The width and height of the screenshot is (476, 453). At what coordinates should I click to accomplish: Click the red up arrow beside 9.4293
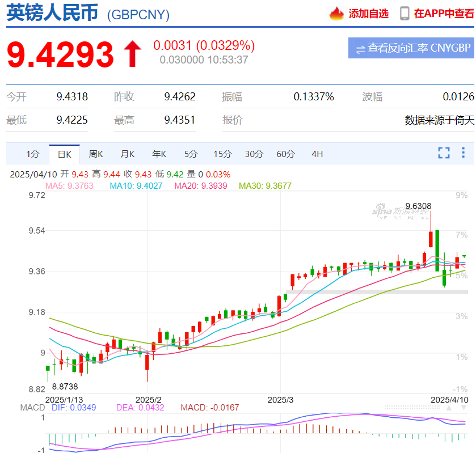pos(133,54)
